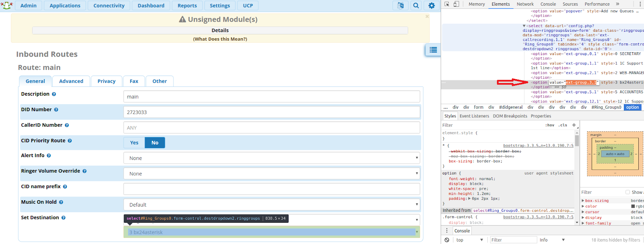The height and width of the screenshot is (244, 644).
Task: Click the console Filter input
Action: click(513, 240)
